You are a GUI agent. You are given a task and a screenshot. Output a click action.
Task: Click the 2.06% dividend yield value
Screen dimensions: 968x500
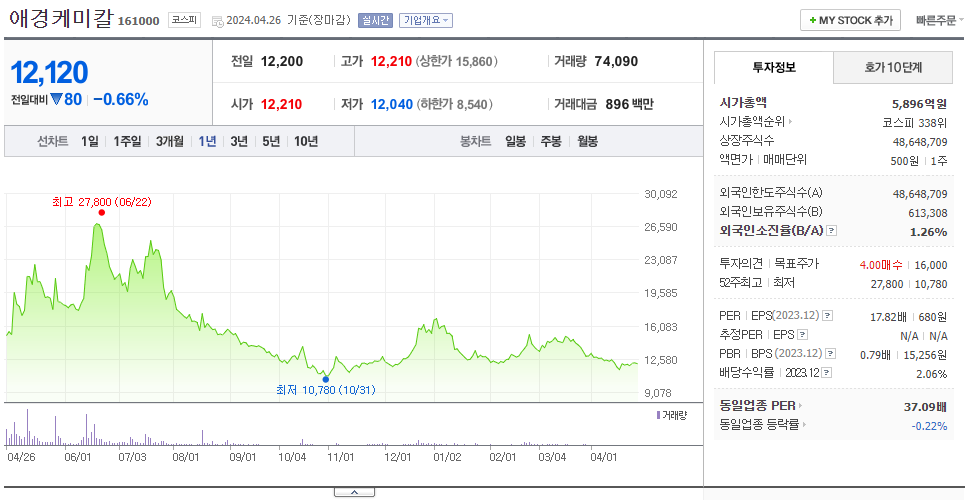932,373
